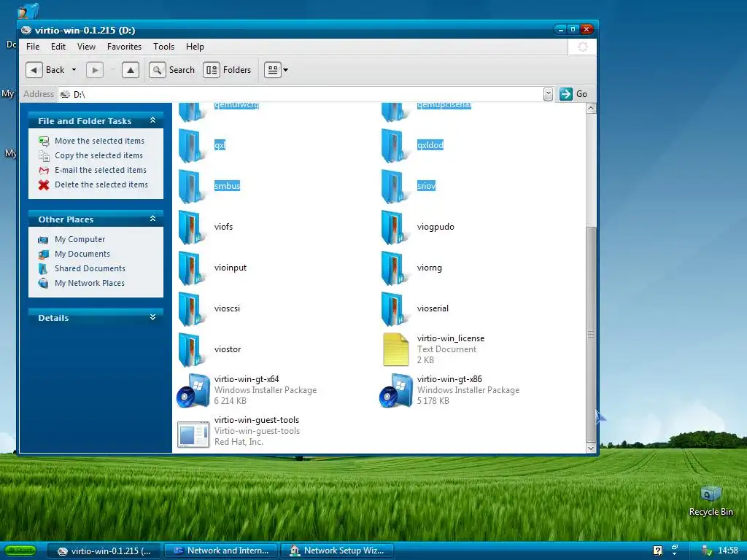The image size is (747, 560).
Task: Open the Help menu
Action: click(x=195, y=47)
